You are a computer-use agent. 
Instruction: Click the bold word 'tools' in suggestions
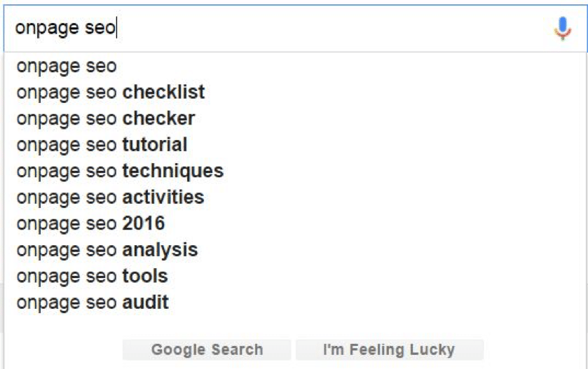145,276
